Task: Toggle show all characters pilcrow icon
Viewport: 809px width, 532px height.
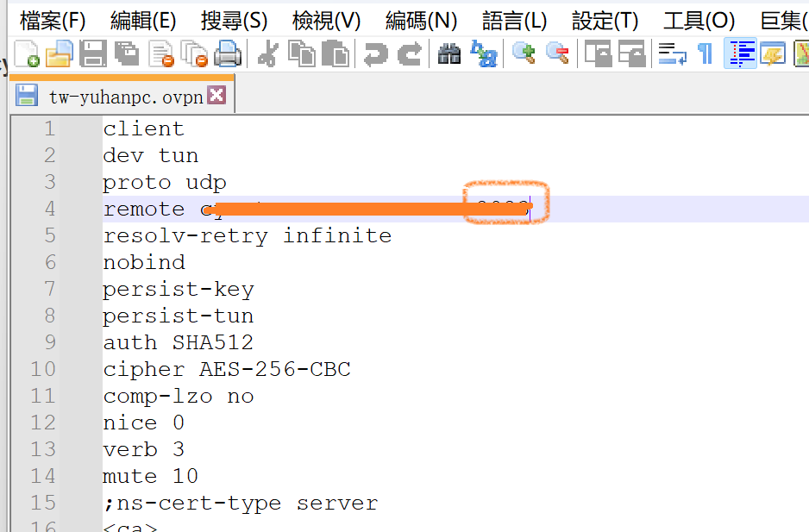Action: pyautogui.click(x=705, y=54)
